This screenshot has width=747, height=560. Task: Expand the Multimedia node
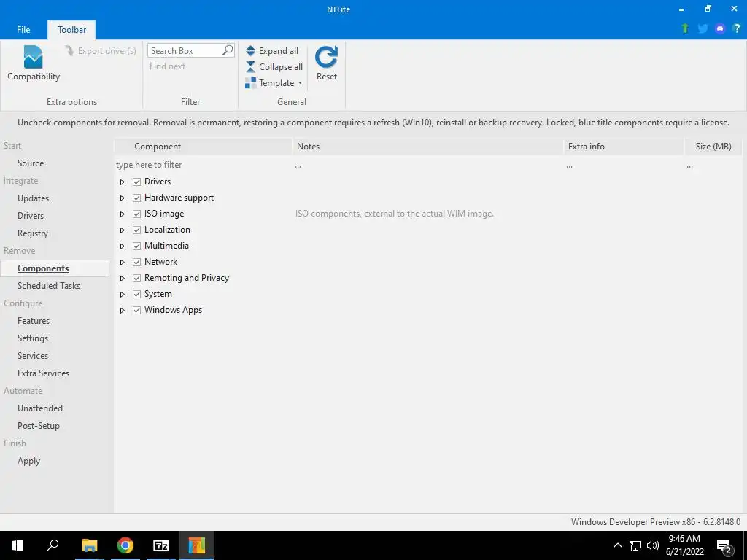coord(122,246)
